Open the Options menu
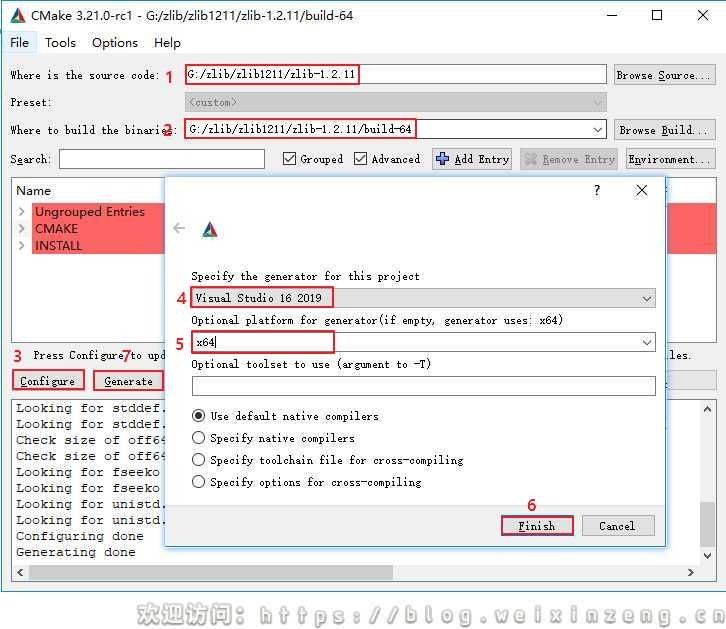Viewport: 726px width, 629px height. click(115, 43)
